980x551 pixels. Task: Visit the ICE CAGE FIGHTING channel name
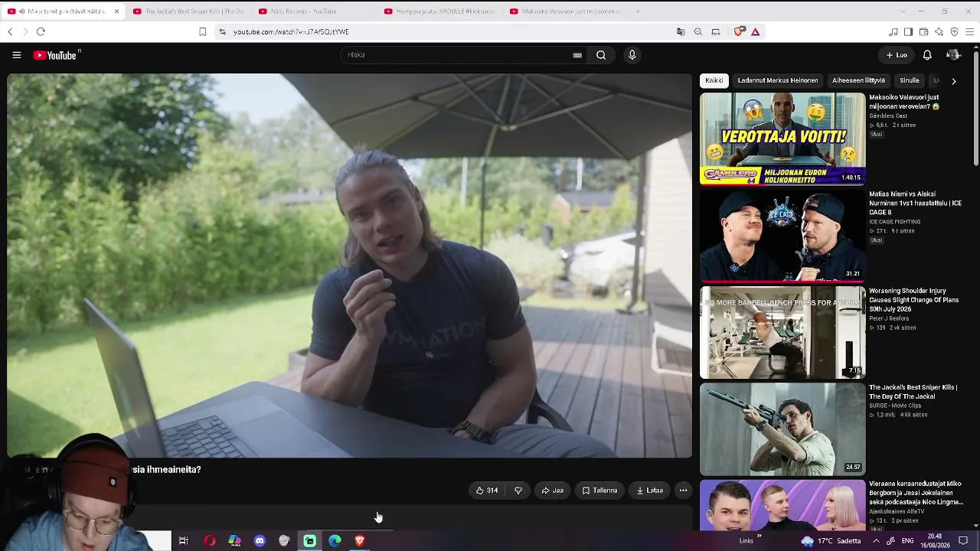894,222
